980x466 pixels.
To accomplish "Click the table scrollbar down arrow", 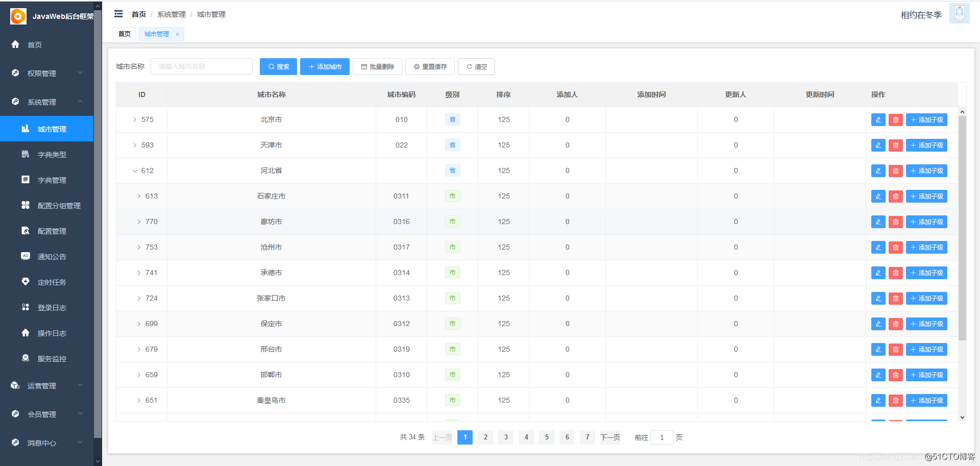I will pos(962,418).
